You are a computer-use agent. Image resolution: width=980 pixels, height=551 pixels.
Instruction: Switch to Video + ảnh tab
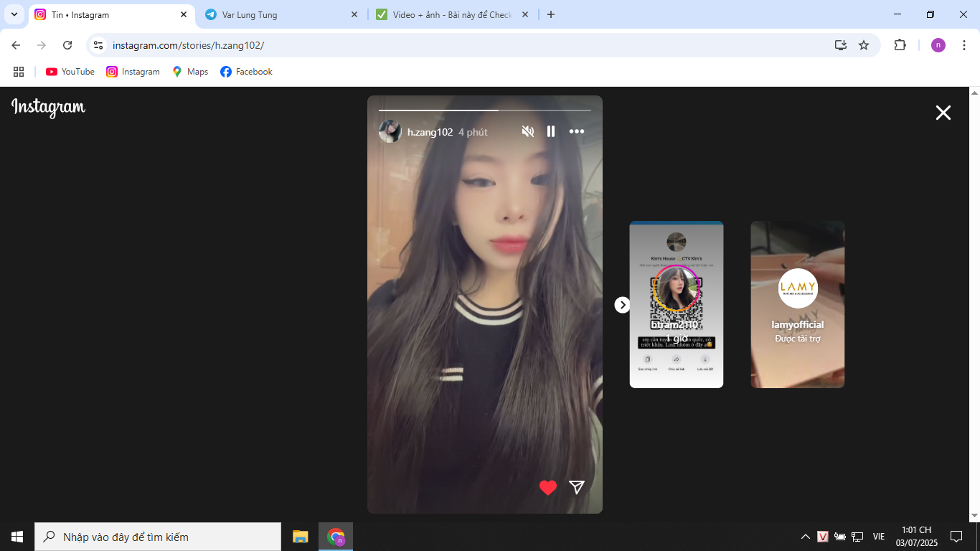452,14
